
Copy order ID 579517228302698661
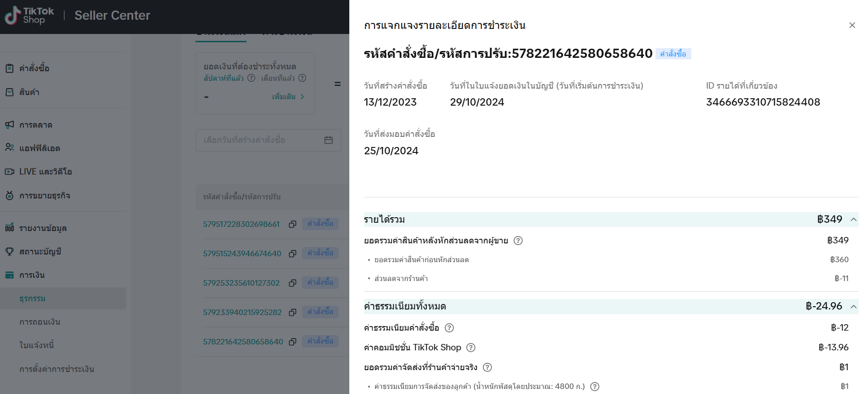(x=292, y=224)
